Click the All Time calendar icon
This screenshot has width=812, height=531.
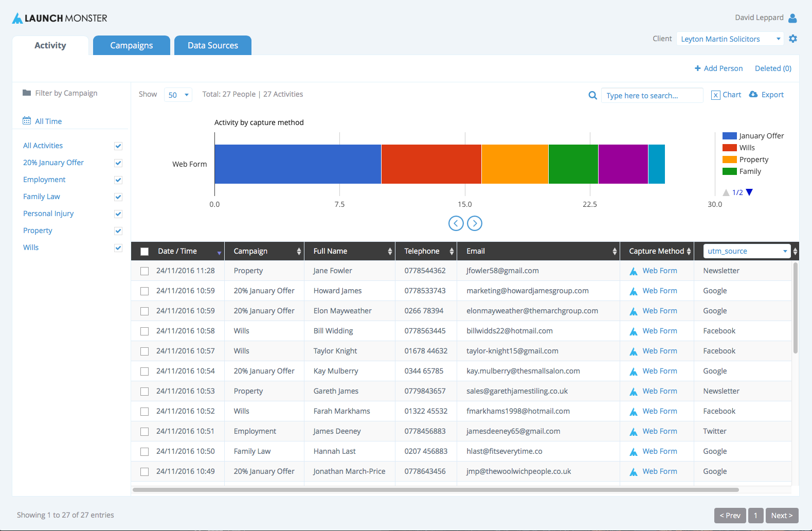pyautogui.click(x=27, y=120)
